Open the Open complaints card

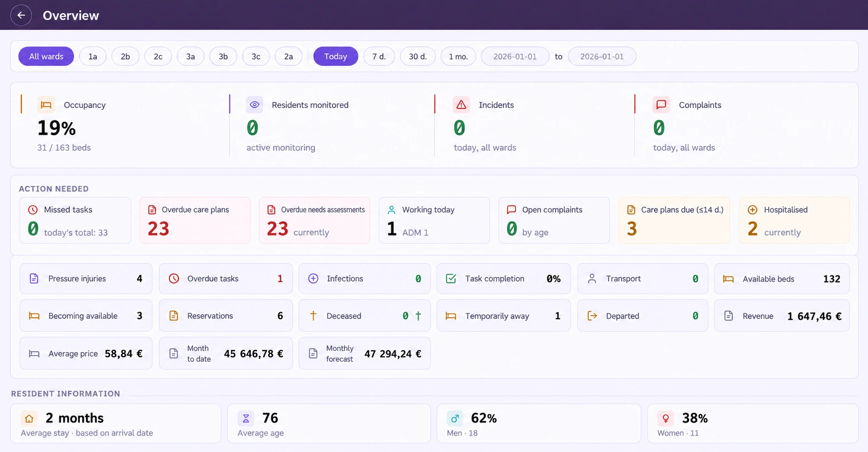tap(554, 220)
